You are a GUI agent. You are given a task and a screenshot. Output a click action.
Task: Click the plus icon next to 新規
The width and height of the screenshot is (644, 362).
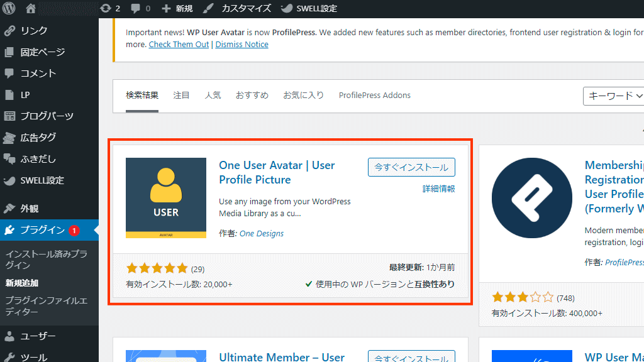[166, 9]
